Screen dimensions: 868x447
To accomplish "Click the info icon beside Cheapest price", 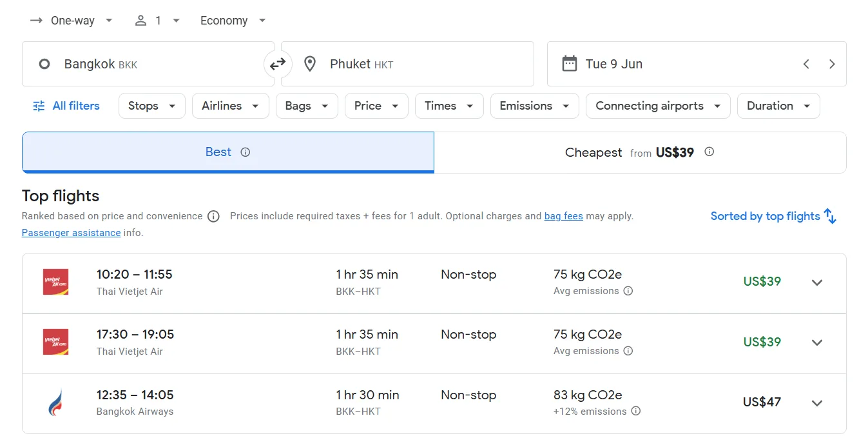I will click(709, 152).
